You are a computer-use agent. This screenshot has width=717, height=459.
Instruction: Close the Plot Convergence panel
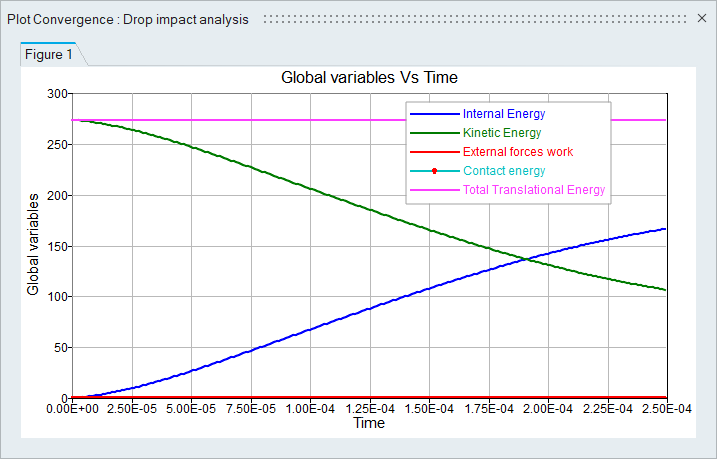click(702, 19)
